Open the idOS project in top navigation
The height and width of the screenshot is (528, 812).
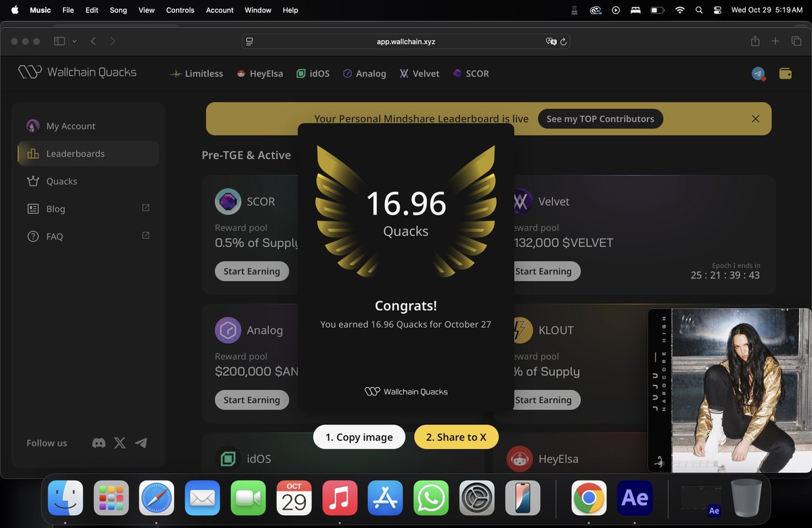point(313,73)
